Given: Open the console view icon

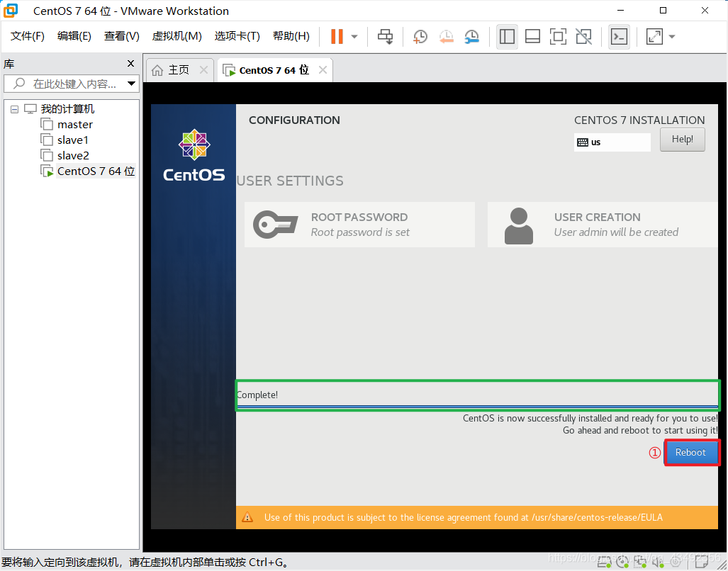Looking at the screenshot, I should [x=619, y=37].
